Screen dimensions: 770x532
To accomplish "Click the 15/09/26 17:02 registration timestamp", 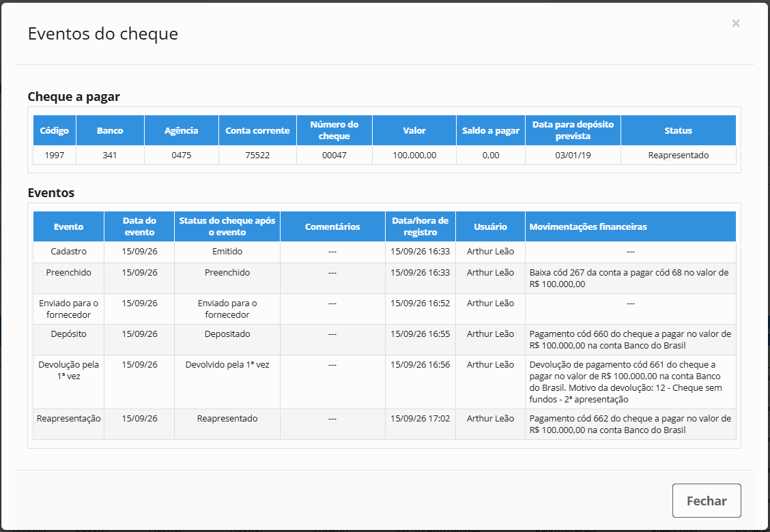I will 420,419.
